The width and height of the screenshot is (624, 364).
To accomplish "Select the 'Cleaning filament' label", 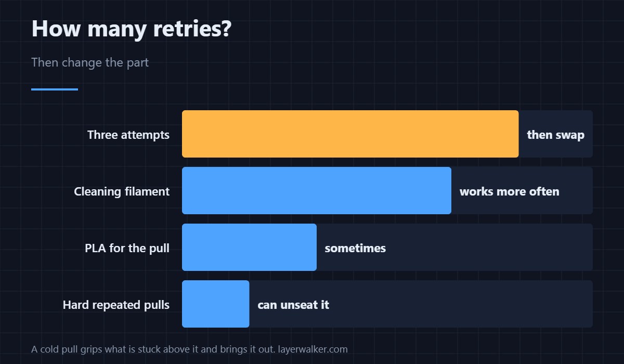I will 122,191.
